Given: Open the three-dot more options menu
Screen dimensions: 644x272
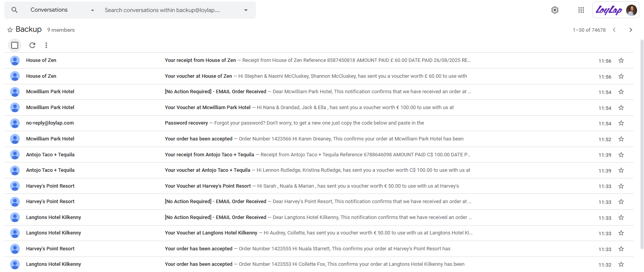Looking at the screenshot, I should [x=46, y=45].
